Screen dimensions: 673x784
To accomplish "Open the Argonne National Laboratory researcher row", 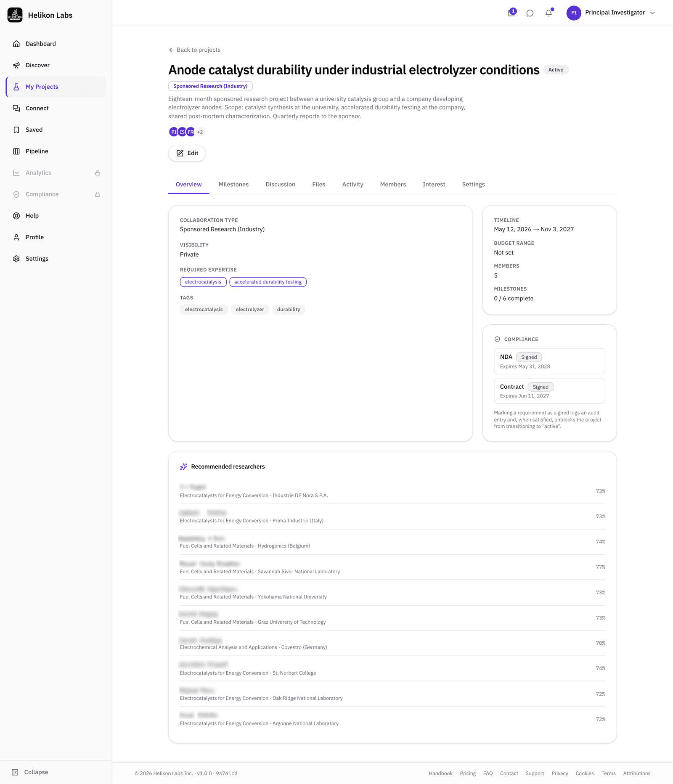I will (x=392, y=719).
